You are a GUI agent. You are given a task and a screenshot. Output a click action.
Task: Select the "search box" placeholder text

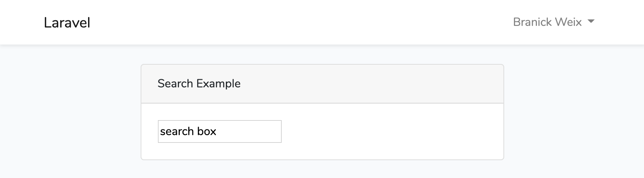188,131
